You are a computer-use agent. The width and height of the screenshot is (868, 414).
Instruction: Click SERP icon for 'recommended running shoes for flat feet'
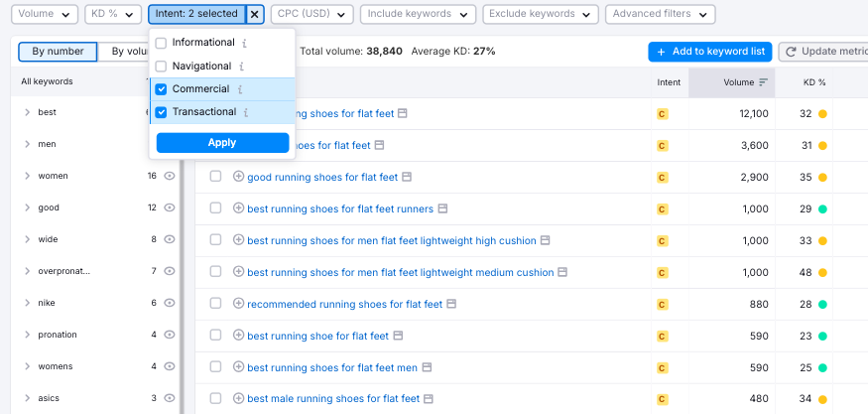451,304
